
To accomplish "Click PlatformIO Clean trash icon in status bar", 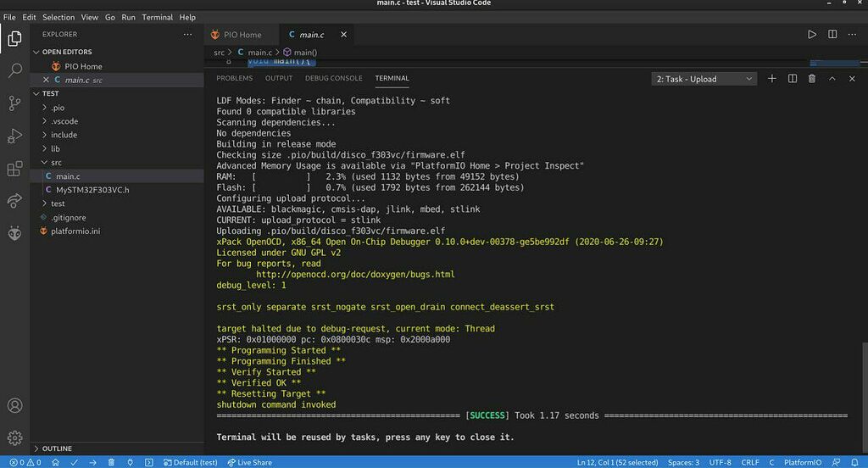I will 111,462.
